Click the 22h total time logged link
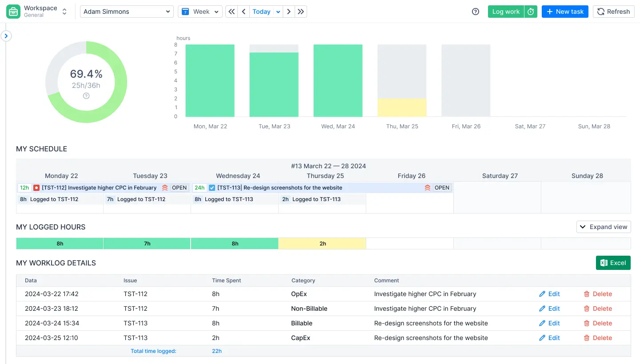The height and width of the screenshot is (364, 640). point(216,351)
